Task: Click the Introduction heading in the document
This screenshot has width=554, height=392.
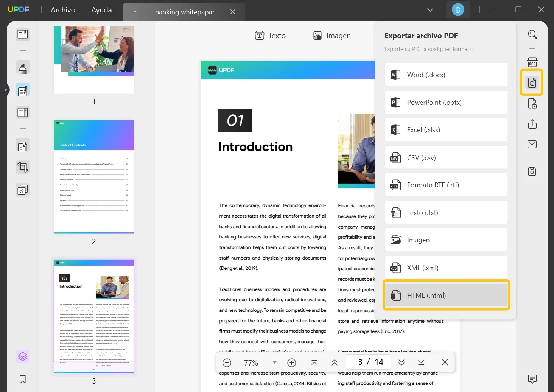Action: [x=255, y=146]
